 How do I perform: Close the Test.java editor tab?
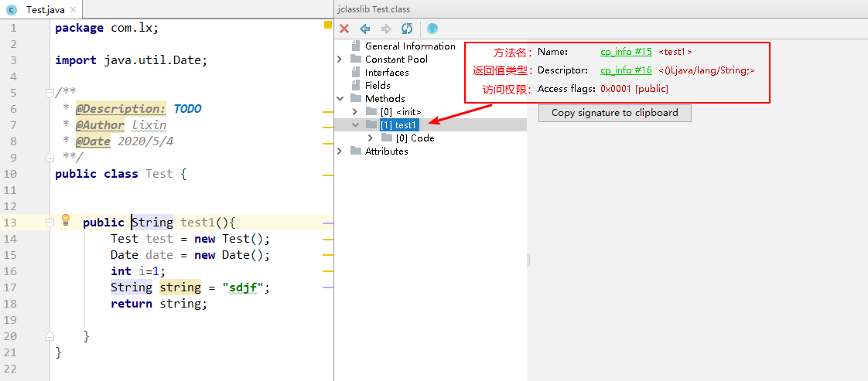point(73,10)
